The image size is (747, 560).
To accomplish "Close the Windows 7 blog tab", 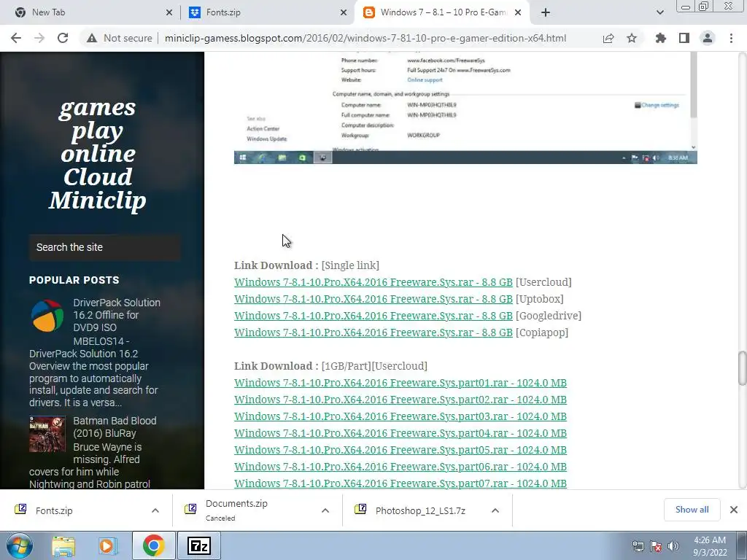I will [518, 12].
